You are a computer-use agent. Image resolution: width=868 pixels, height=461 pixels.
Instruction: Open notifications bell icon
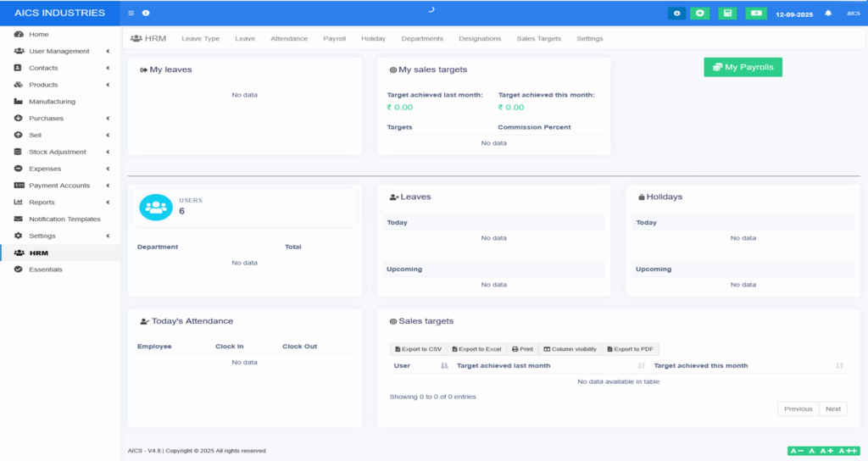pos(828,14)
